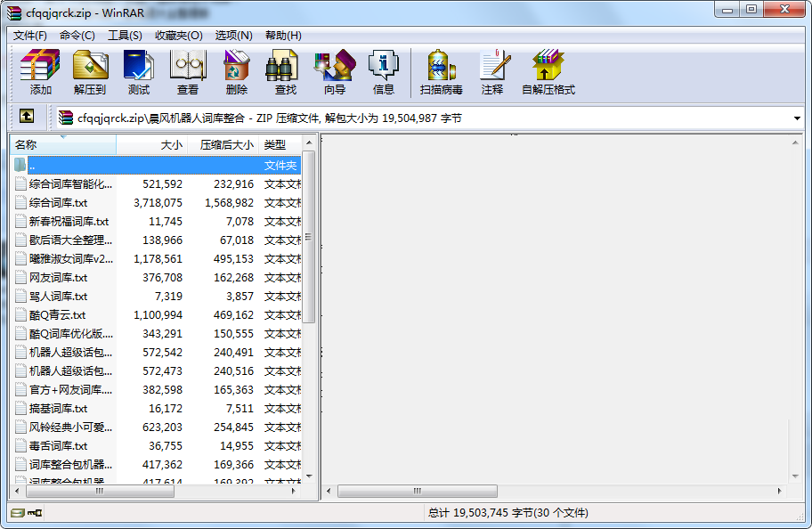
Task: Click the drive icon in status bar
Action: 18,513
